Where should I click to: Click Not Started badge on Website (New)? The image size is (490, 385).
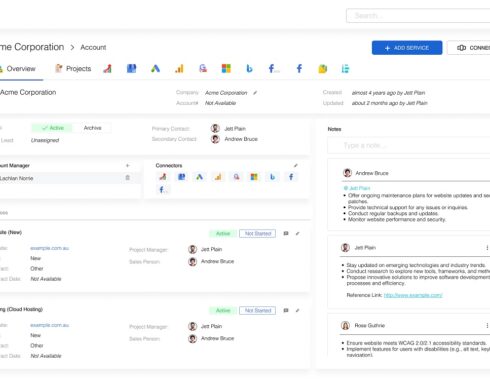click(x=258, y=233)
